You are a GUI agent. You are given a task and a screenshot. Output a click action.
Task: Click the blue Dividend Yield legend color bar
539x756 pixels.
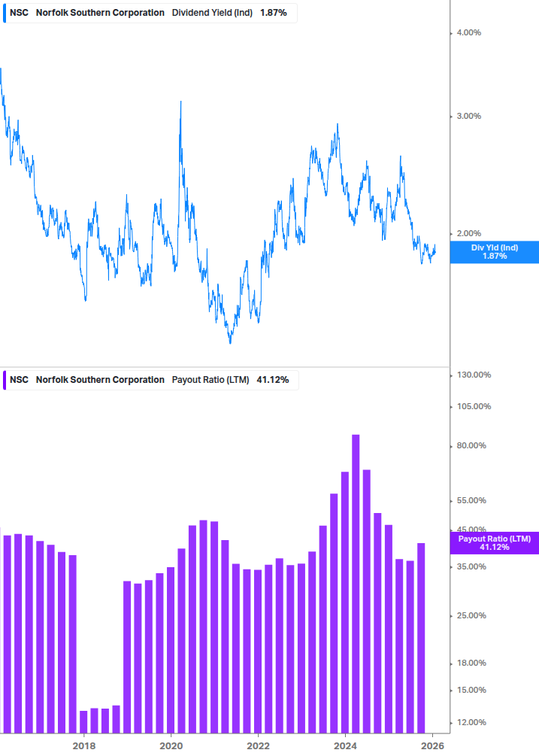coord(5,13)
